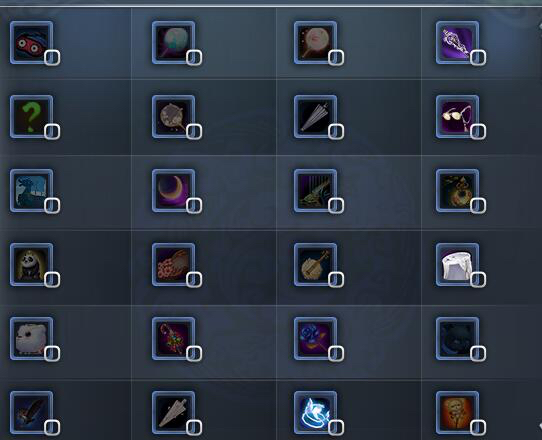The image size is (542, 440).
Task: Select the red goggle-eyed mask icon
Action: [x=31, y=43]
